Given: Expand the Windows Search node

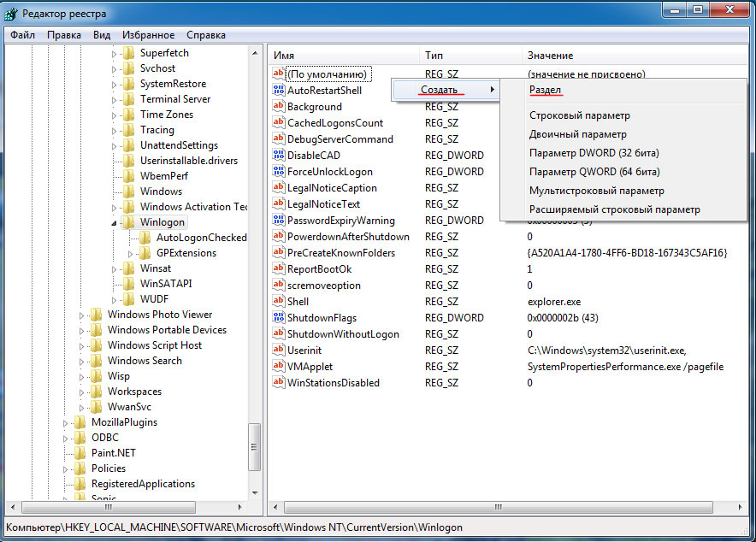Looking at the screenshot, I should pos(81,362).
